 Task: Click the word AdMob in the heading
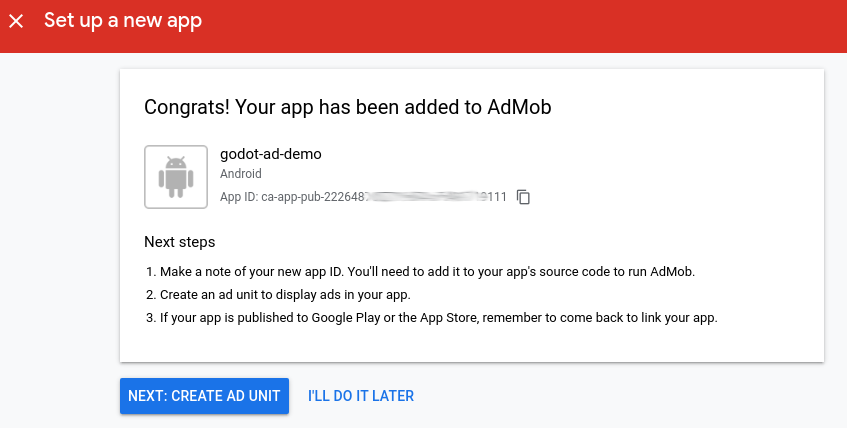(519, 107)
